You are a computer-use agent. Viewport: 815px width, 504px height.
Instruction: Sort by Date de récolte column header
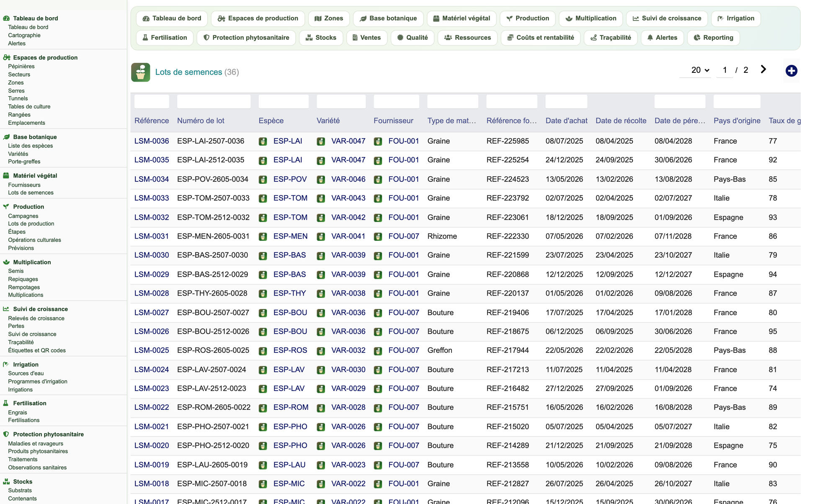coord(621,121)
